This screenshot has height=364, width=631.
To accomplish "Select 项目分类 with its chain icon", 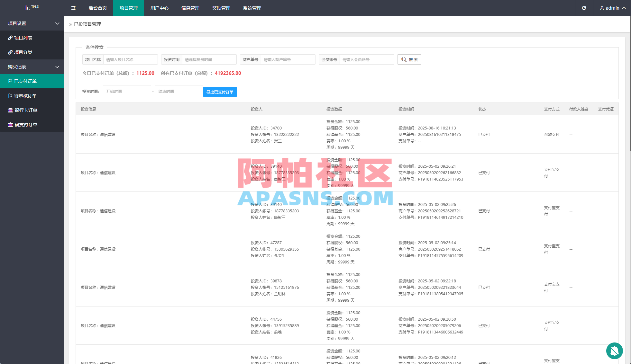I will point(11,52).
